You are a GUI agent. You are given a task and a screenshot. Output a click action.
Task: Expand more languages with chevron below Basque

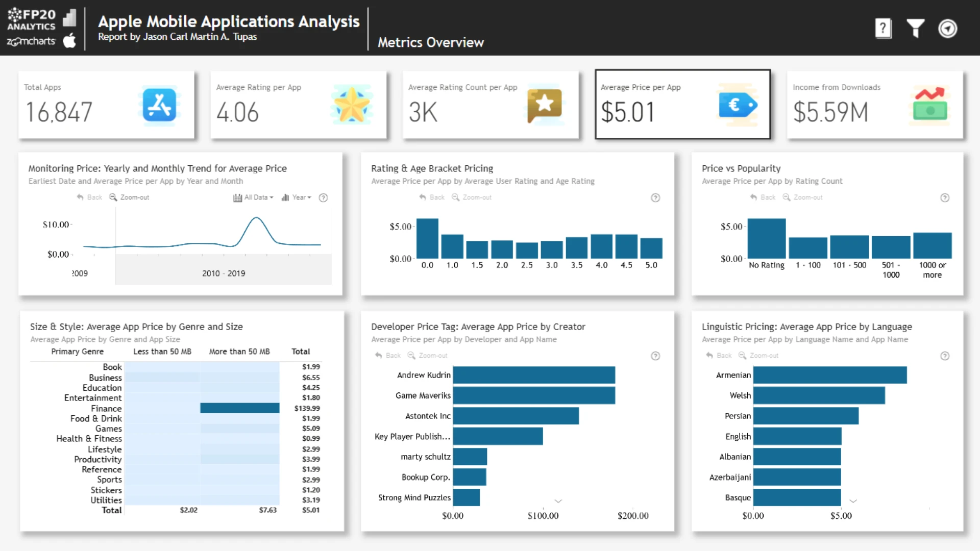click(x=853, y=501)
